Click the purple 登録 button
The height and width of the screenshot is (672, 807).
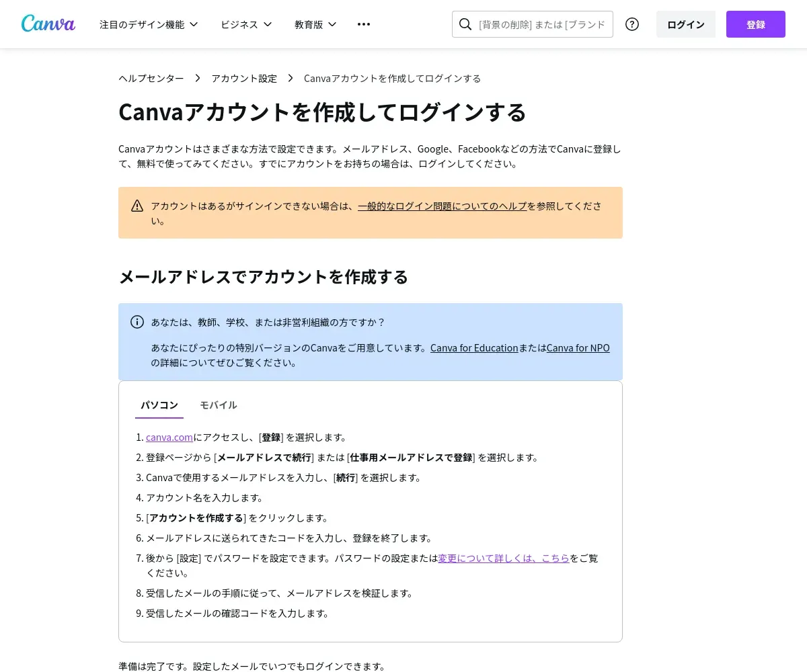point(756,24)
